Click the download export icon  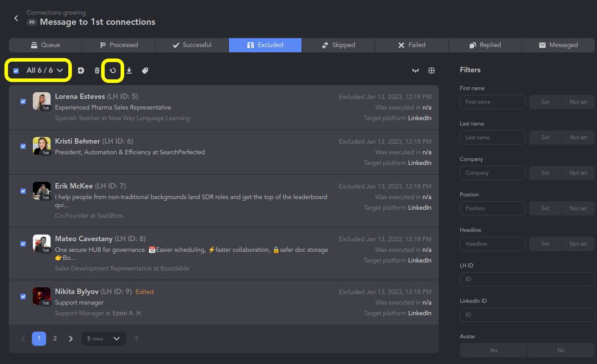(x=129, y=70)
